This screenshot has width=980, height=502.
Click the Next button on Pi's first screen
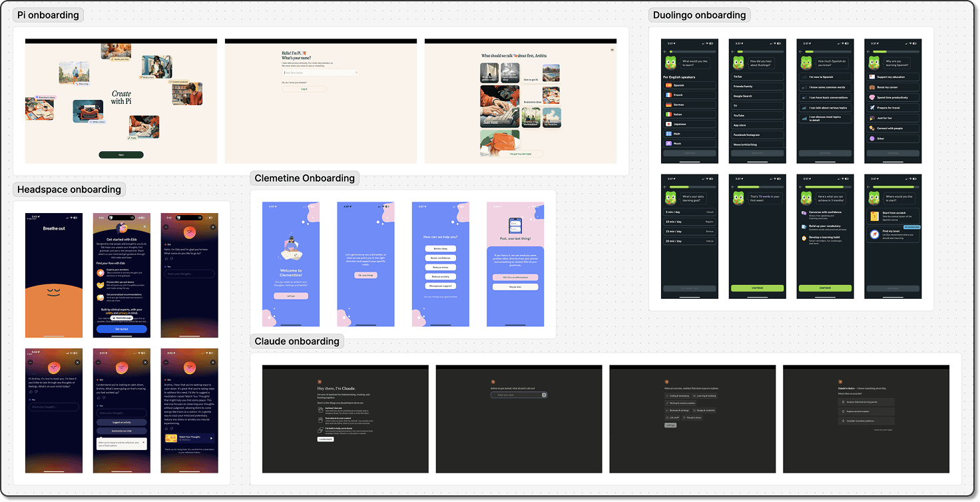[121, 155]
